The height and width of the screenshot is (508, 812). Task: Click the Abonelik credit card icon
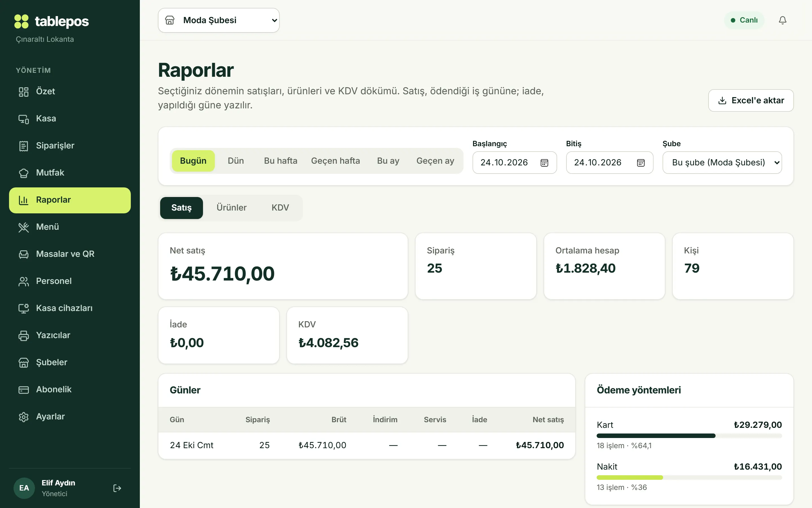point(23,390)
